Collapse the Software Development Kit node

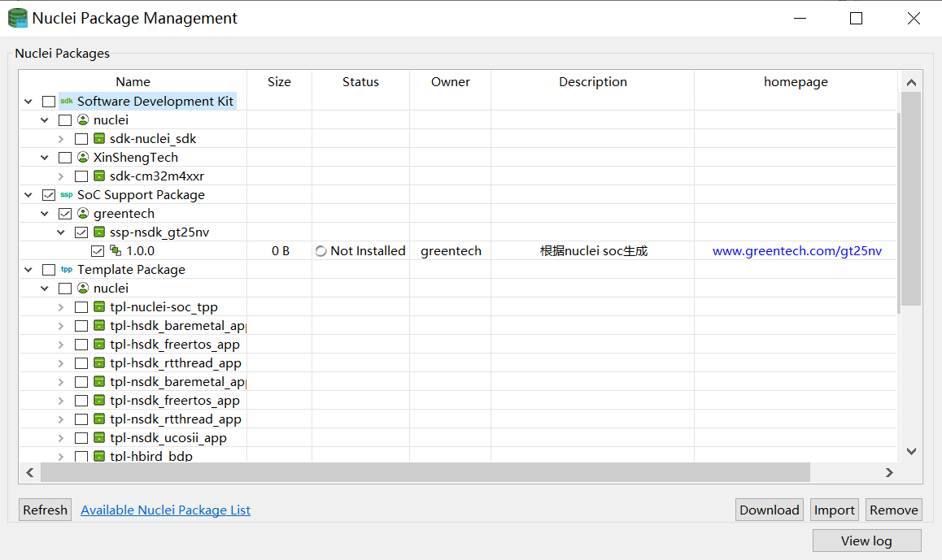[x=28, y=102]
